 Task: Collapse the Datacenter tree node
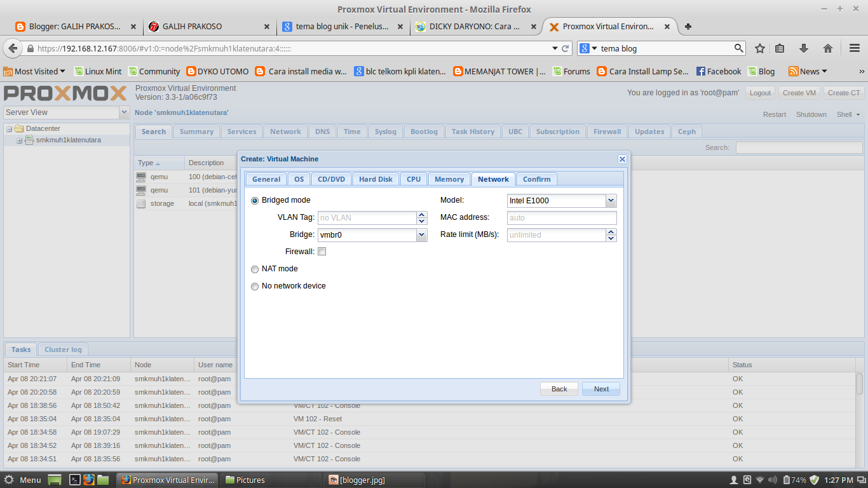[10, 128]
